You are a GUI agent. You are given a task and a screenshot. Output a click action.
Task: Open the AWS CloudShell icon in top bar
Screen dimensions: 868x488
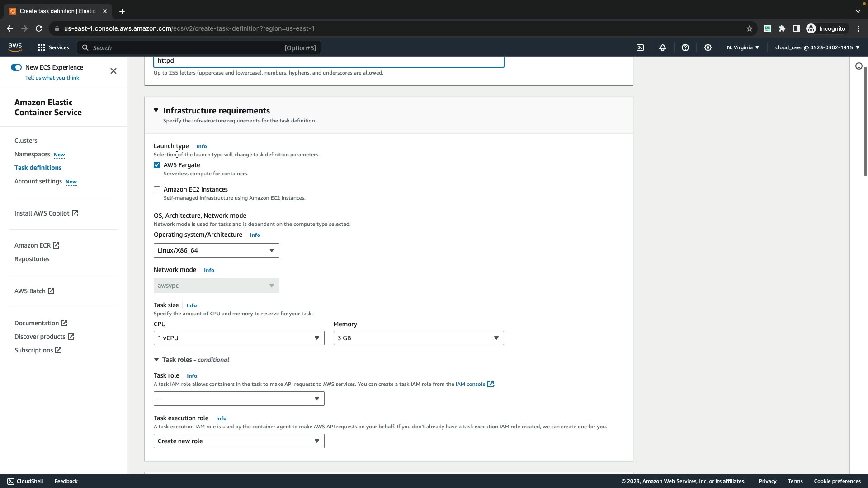click(x=640, y=47)
